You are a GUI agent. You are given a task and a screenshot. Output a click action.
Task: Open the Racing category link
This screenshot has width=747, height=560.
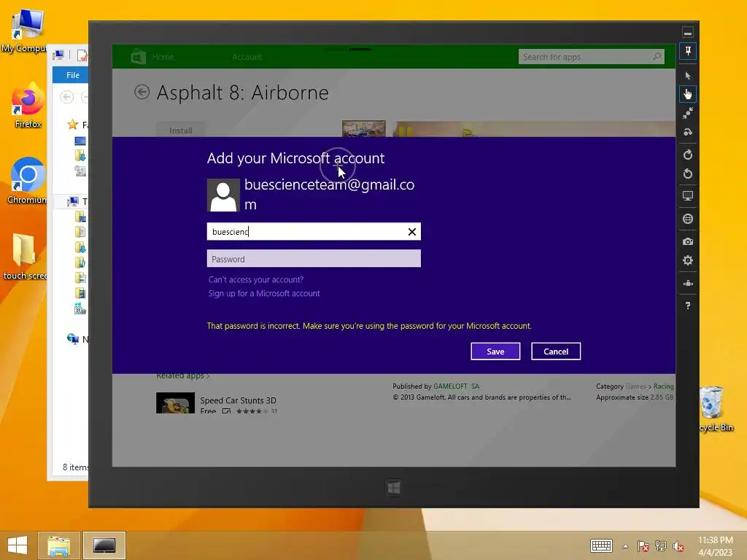664,386
